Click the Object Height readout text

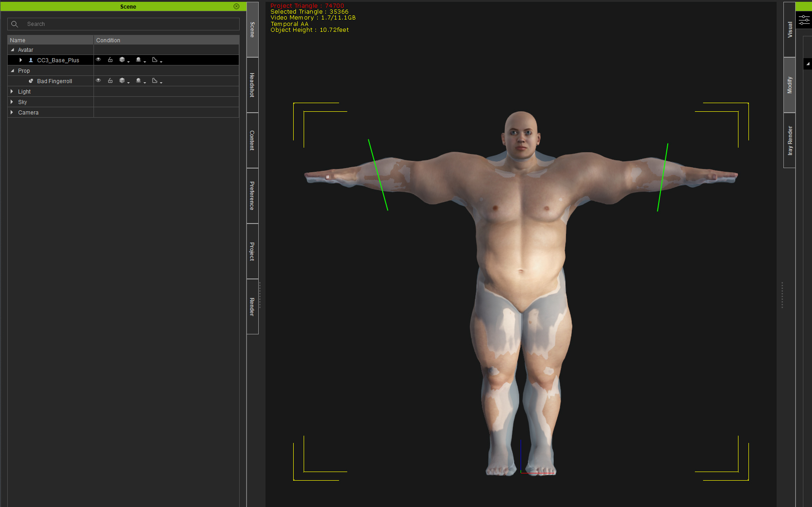point(310,30)
